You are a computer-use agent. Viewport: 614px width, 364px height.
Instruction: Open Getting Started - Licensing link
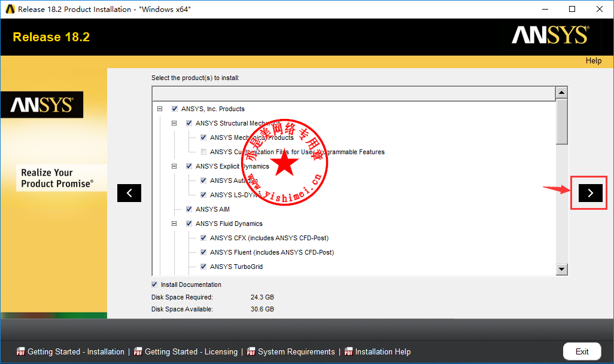(191, 351)
